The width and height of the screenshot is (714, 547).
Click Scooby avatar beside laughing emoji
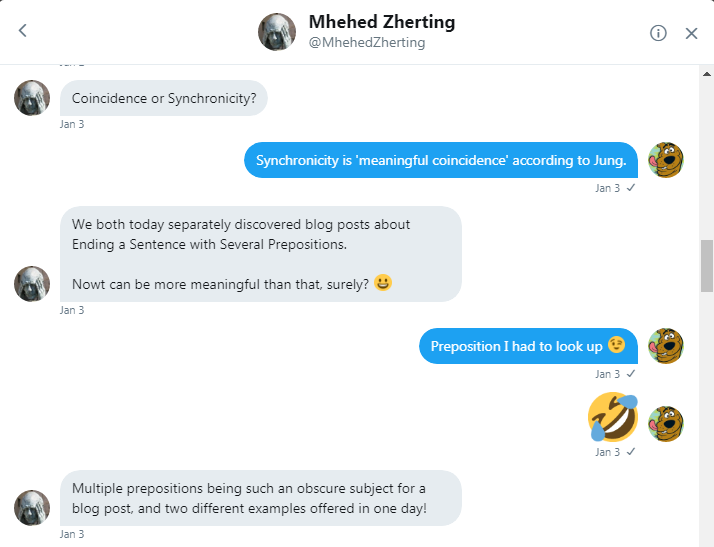pos(666,424)
